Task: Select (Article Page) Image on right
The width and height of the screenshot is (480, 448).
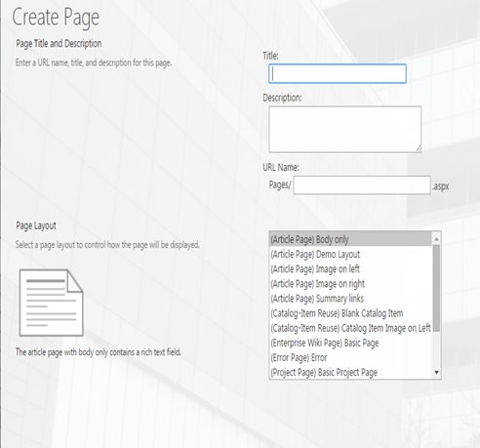Action: [x=351, y=284]
